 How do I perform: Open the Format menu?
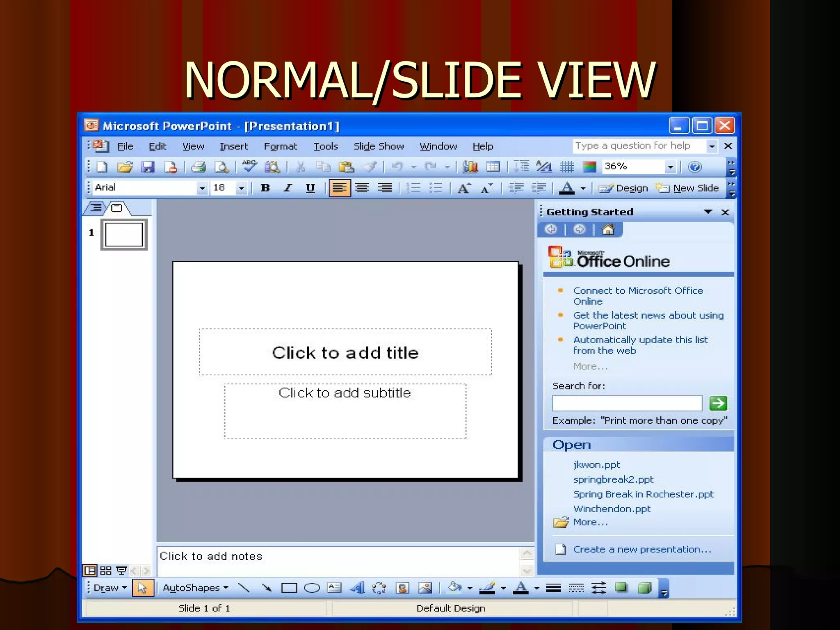(281, 146)
